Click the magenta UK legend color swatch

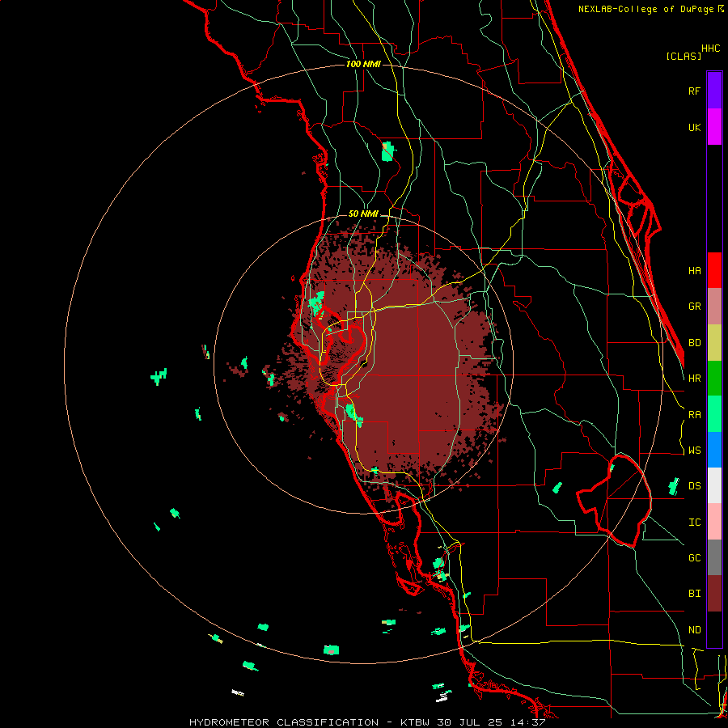point(714,127)
